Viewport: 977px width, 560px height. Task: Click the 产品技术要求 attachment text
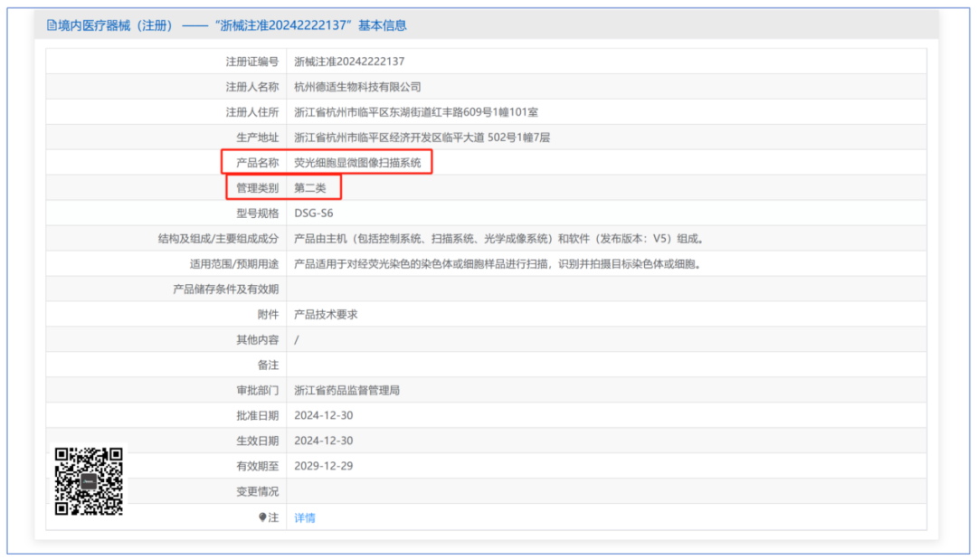pyautogui.click(x=326, y=315)
